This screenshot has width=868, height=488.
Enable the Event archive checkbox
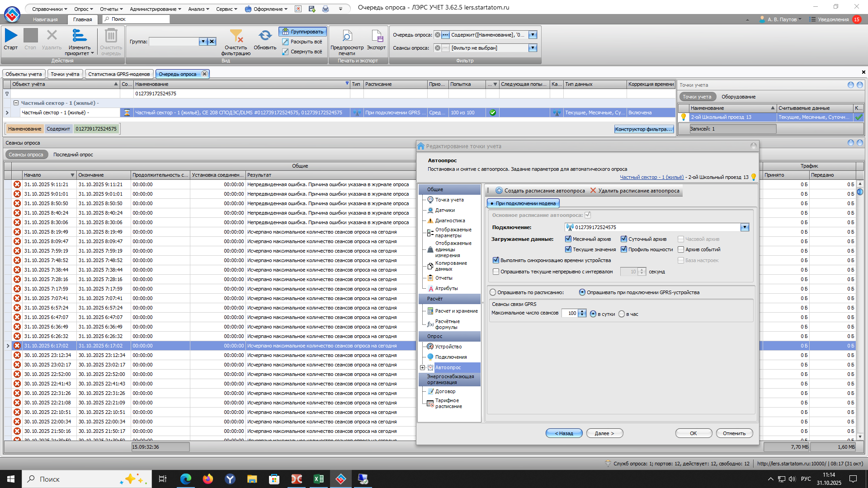click(x=681, y=249)
